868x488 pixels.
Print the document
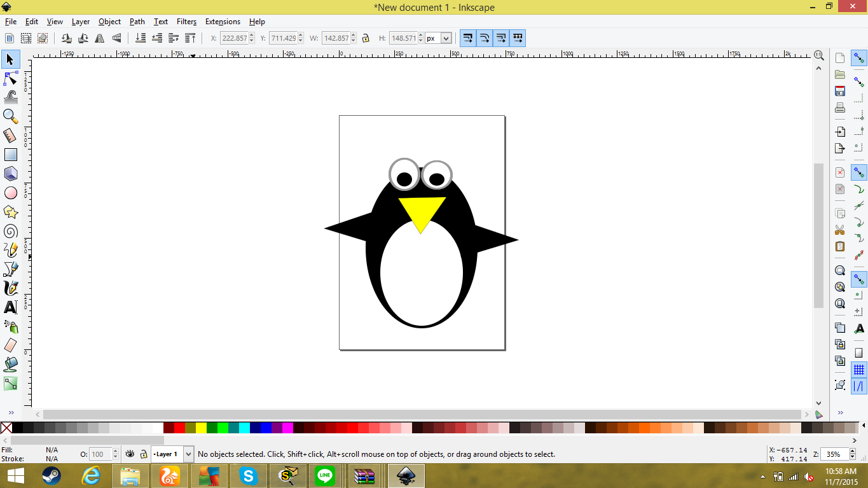pyautogui.click(x=840, y=108)
